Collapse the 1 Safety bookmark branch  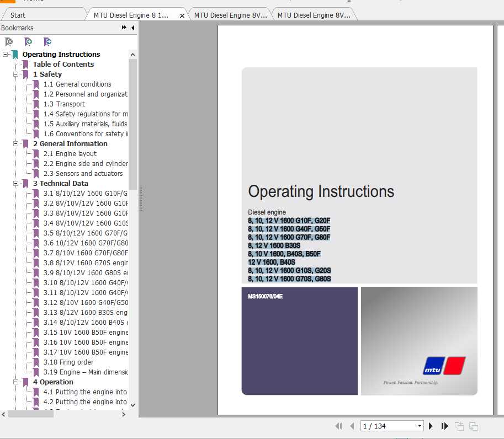pos(15,74)
